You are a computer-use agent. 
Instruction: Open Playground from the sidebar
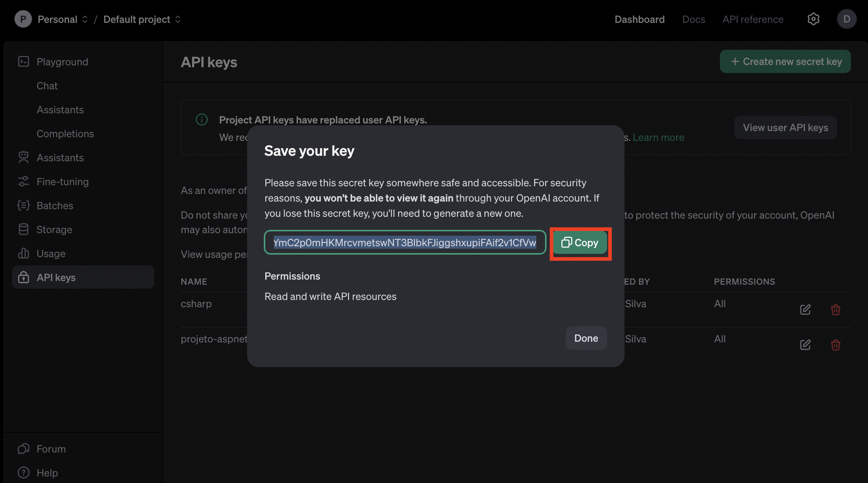pos(62,62)
